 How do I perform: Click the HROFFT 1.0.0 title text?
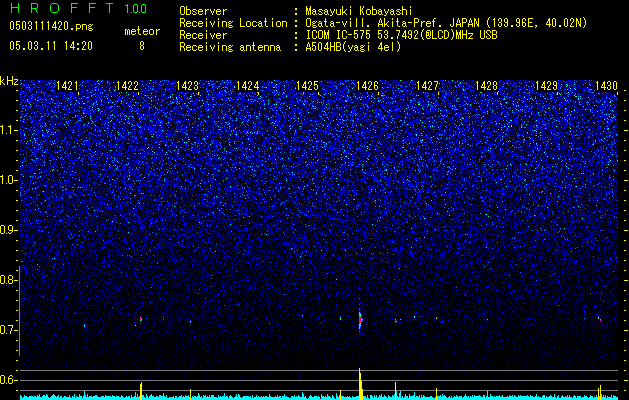78,8
